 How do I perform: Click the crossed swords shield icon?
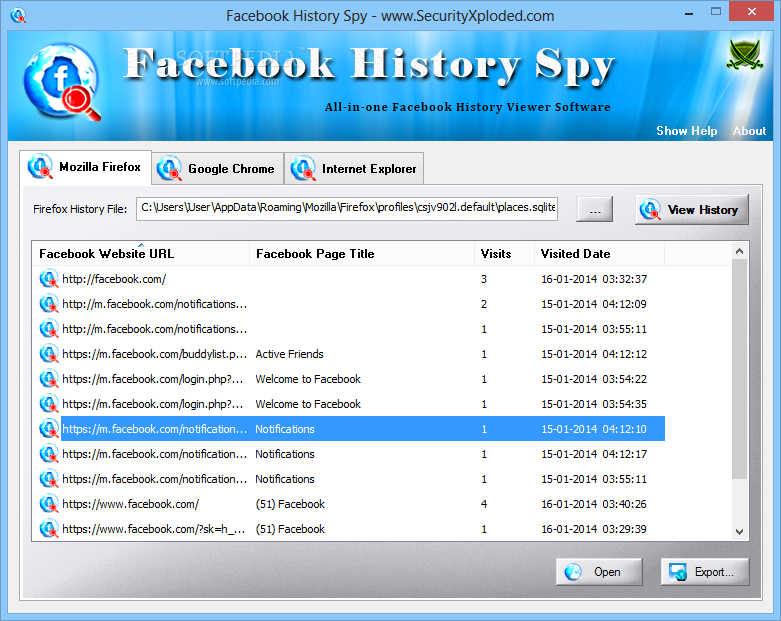click(x=745, y=54)
